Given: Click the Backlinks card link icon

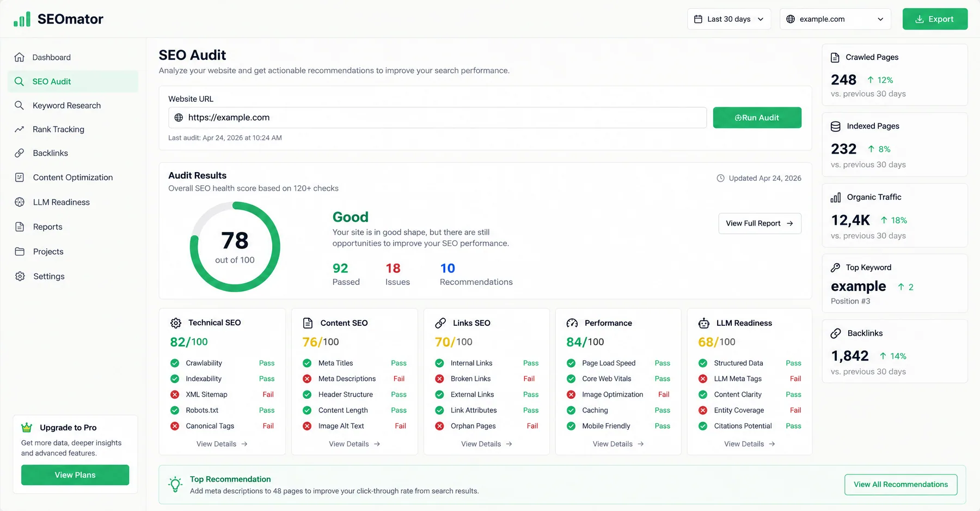Looking at the screenshot, I should click(836, 333).
